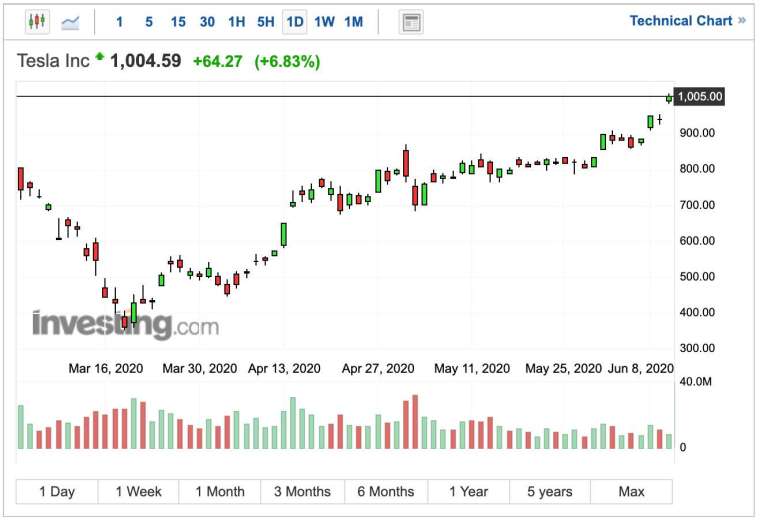The height and width of the screenshot is (524, 760).
Task: Show the Max range
Action: click(632, 492)
